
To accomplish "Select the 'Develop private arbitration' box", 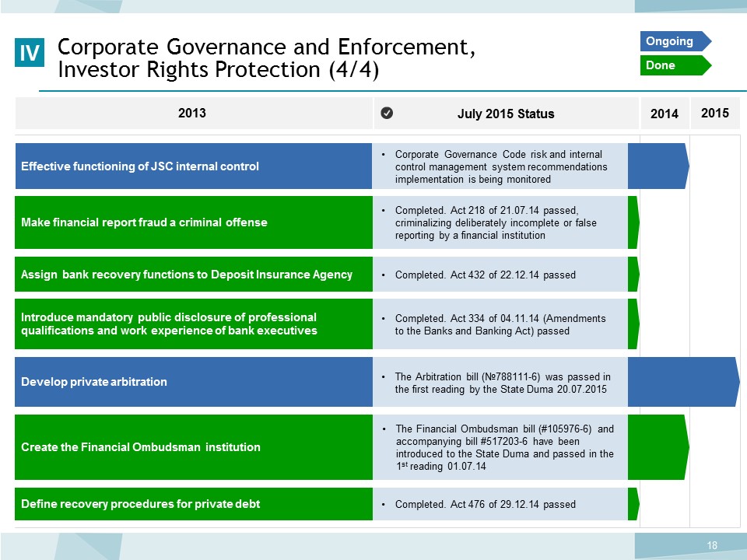I will click(x=194, y=382).
